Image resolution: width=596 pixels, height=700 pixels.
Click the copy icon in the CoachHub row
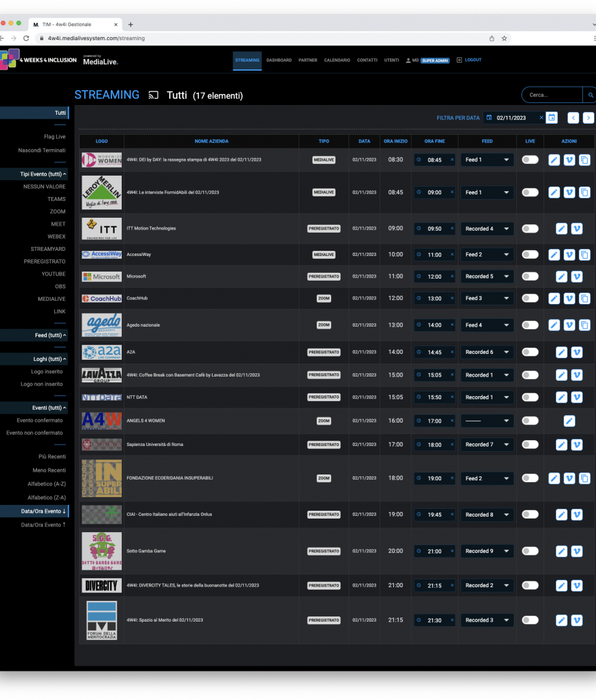[584, 298]
